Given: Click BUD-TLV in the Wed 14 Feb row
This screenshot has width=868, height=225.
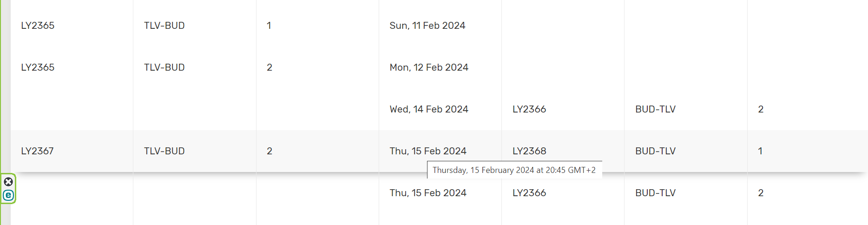Looking at the screenshot, I should tap(655, 109).
